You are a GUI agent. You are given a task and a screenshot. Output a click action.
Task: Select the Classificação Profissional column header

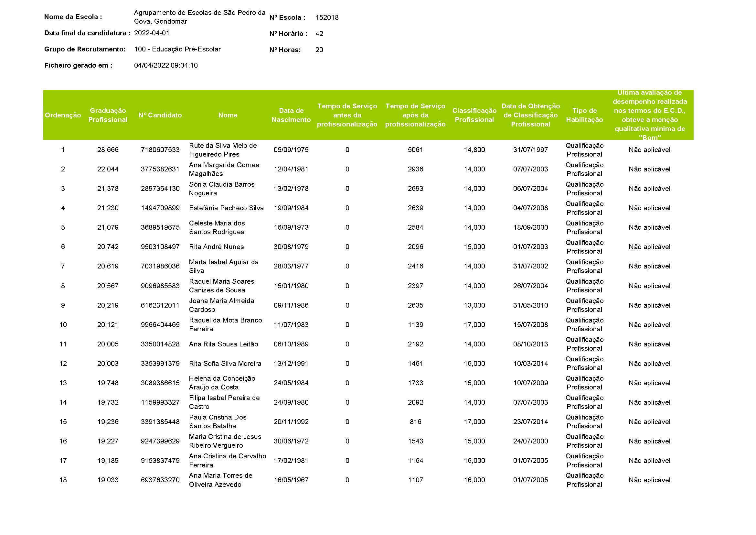(x=474, y=115)
